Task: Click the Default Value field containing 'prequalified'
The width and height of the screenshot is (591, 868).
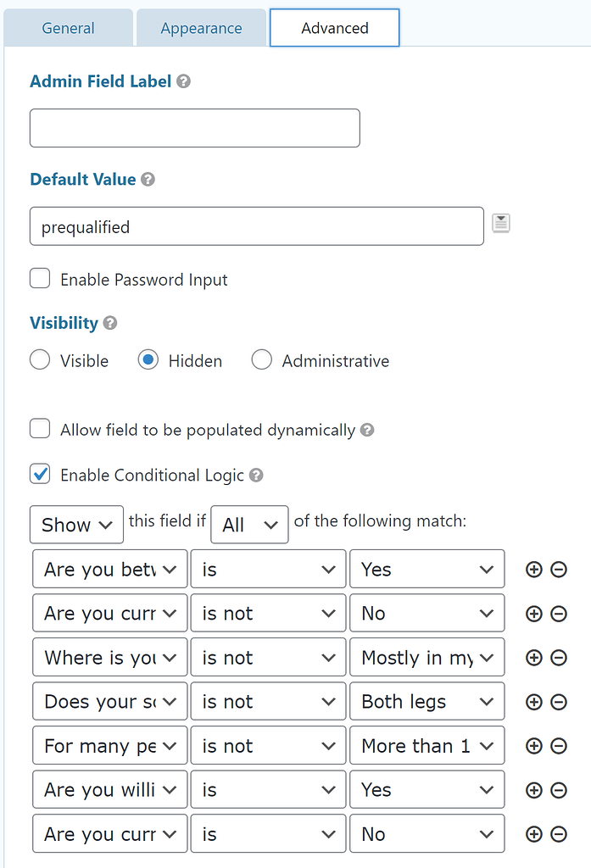Action: 256,226
